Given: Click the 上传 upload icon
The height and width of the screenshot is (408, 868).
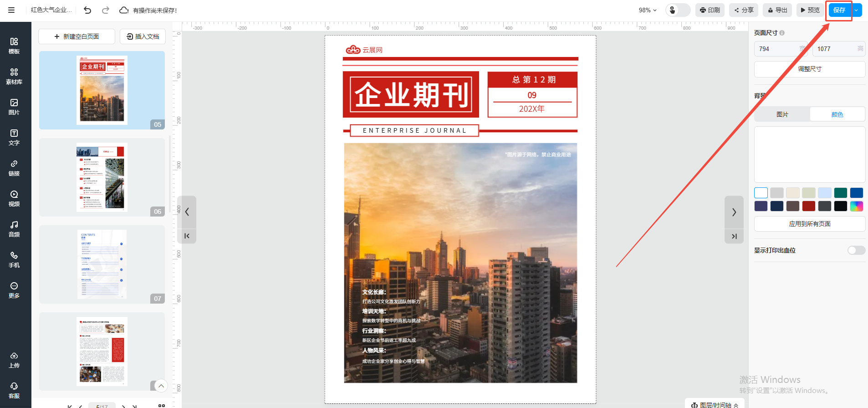Looking at the screenshot, I should coord(14,360).
